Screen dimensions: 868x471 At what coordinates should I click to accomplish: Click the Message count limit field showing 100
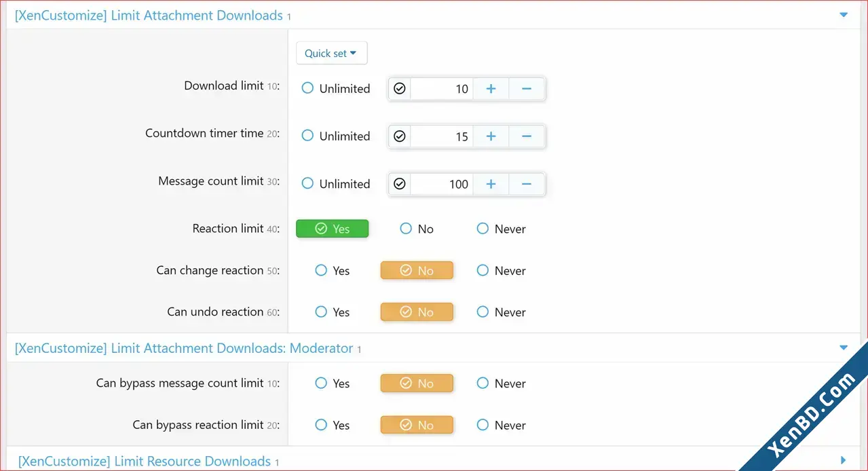click(442, 184)
